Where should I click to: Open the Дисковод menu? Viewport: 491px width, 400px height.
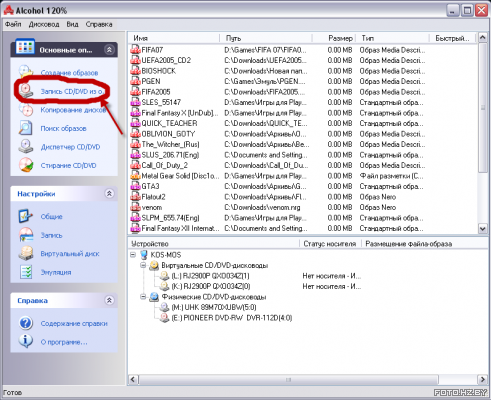click(44, 24)
